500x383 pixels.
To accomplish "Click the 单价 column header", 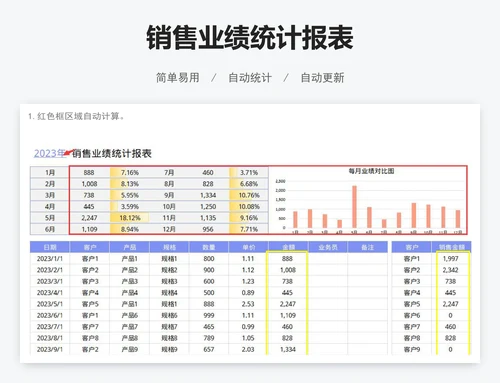I will (248, 247).
